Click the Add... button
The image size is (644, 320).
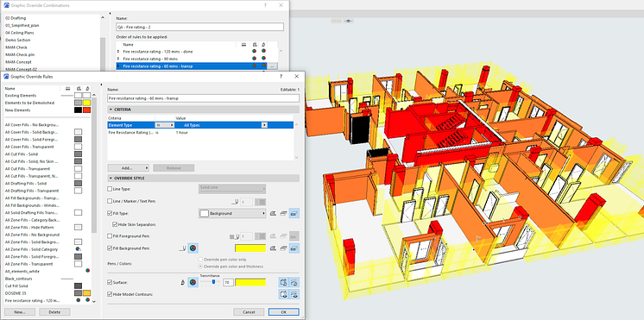129,168
